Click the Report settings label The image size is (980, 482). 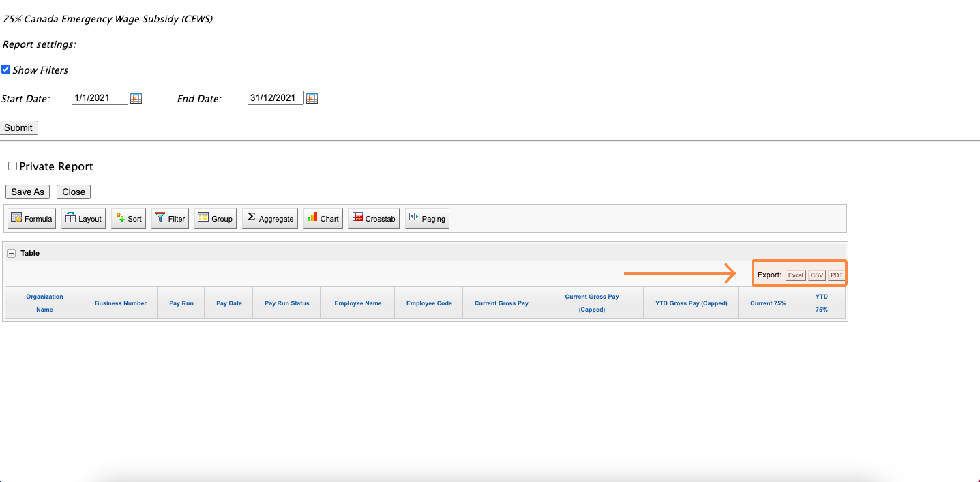(x=39, y=45)
